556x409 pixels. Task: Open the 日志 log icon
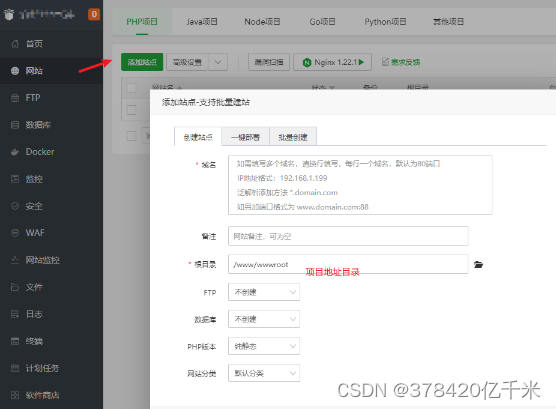pos(15,314)
